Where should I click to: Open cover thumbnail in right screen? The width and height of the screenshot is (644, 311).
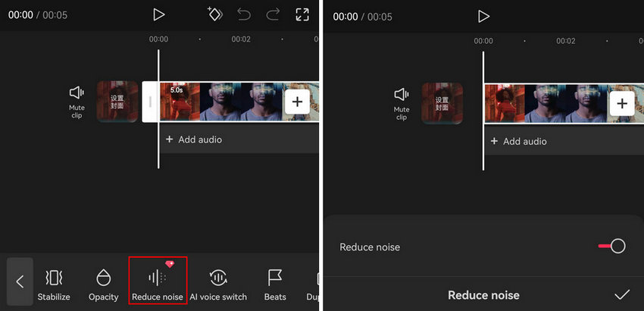tap(442, 104)
